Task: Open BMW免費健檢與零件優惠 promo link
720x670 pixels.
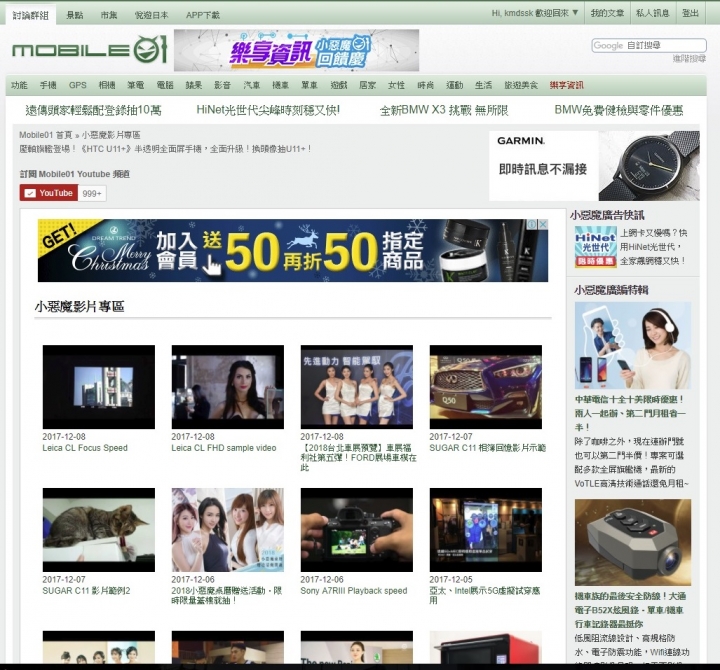Action: tap(619, 110)
